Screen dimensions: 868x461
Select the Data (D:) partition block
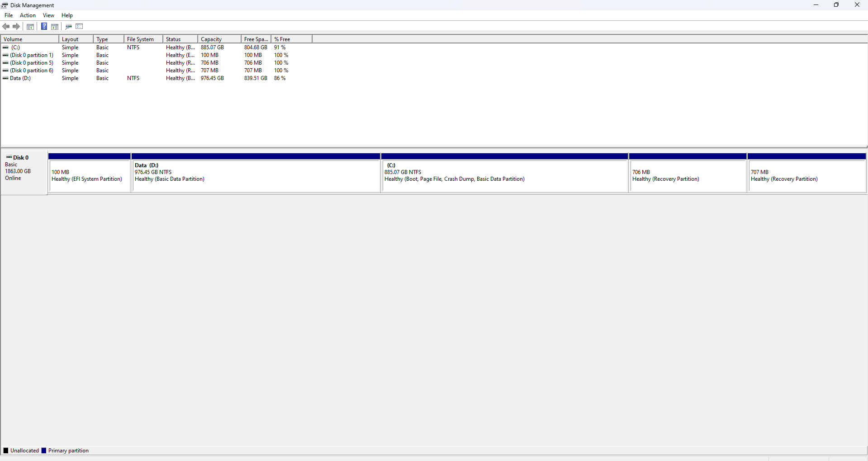pos(256,176)
